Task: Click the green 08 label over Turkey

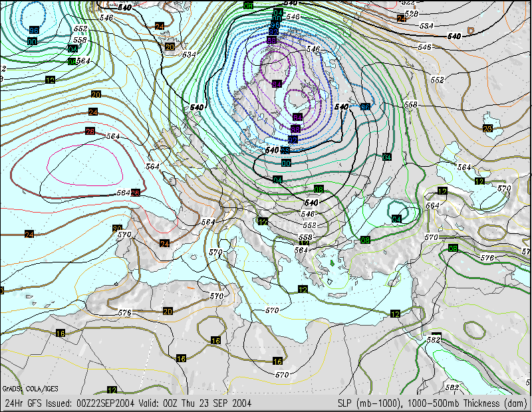Action: pos(365,240)
